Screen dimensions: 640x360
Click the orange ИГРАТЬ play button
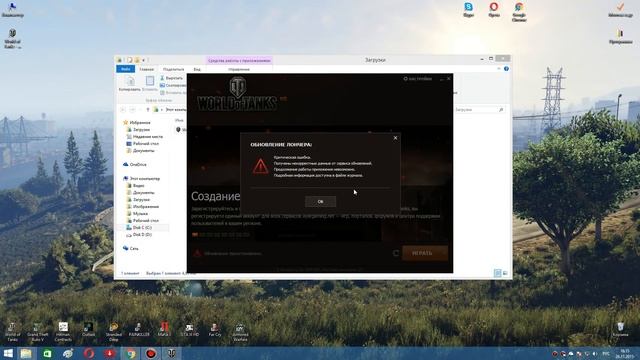point(422,253)
